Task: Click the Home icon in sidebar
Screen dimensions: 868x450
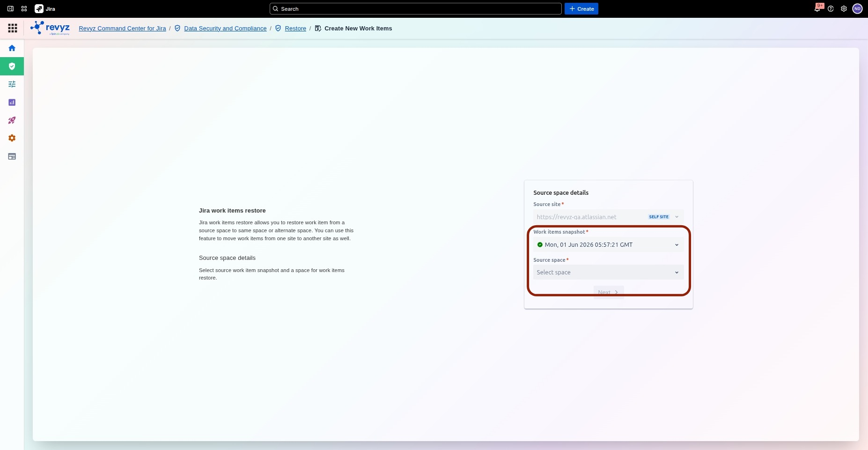Action: [x=12, y=48]
